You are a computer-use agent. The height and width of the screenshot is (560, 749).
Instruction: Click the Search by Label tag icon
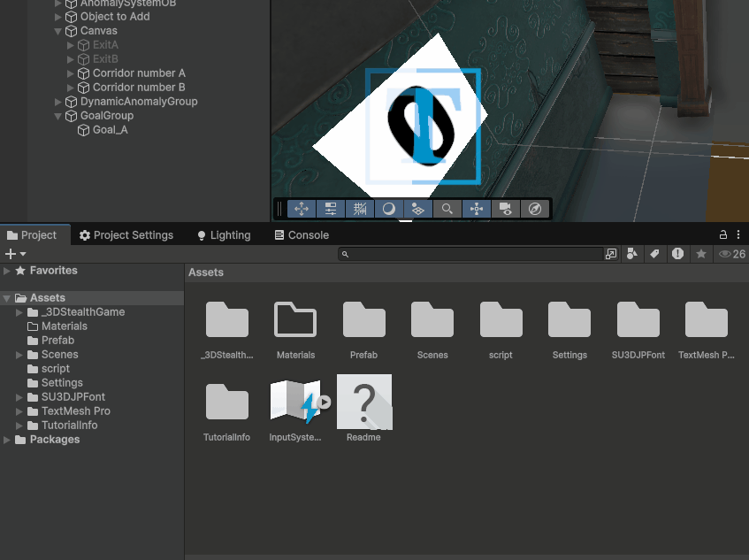(x=654, y=254)
